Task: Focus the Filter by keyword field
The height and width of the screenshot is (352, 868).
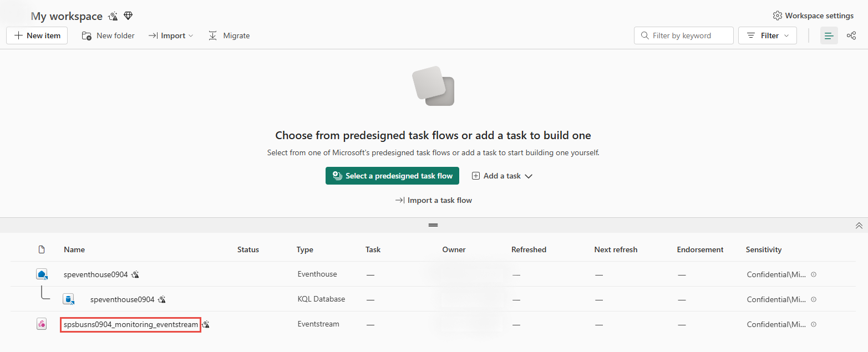Action: (684, 35)
